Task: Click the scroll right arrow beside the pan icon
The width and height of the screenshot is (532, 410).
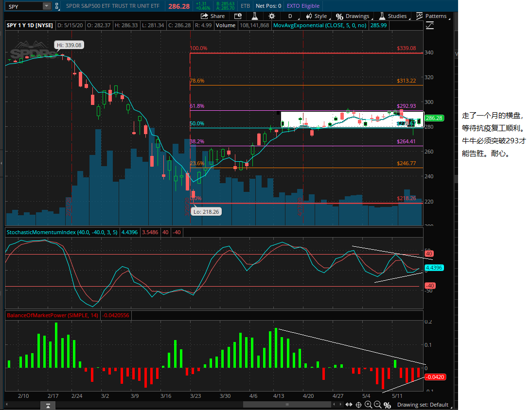Action: click(340, 404)
